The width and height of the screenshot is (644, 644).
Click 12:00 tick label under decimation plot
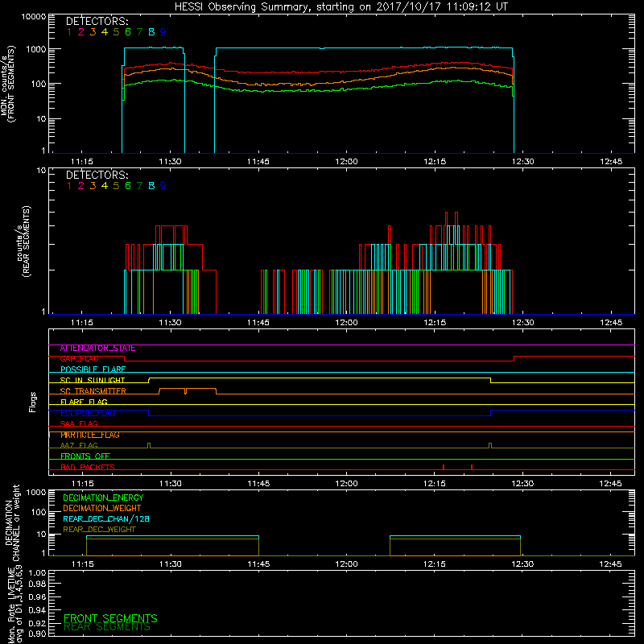tap(347, 564)
